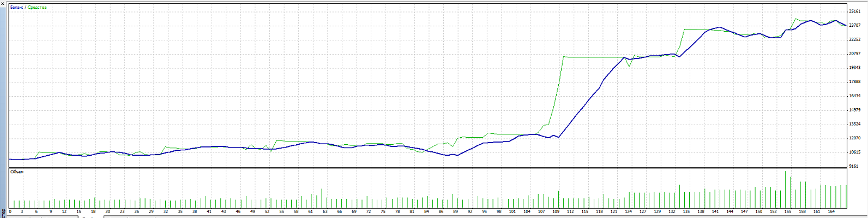
Task: Click the 20797 value on the price scale
Action: [854, 54]
